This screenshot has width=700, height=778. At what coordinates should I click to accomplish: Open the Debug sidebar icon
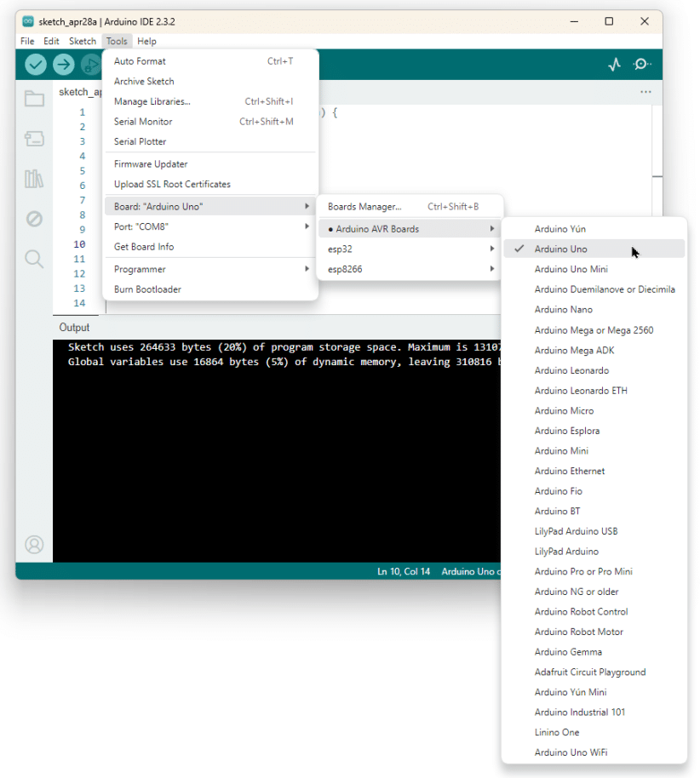(34, 219)
